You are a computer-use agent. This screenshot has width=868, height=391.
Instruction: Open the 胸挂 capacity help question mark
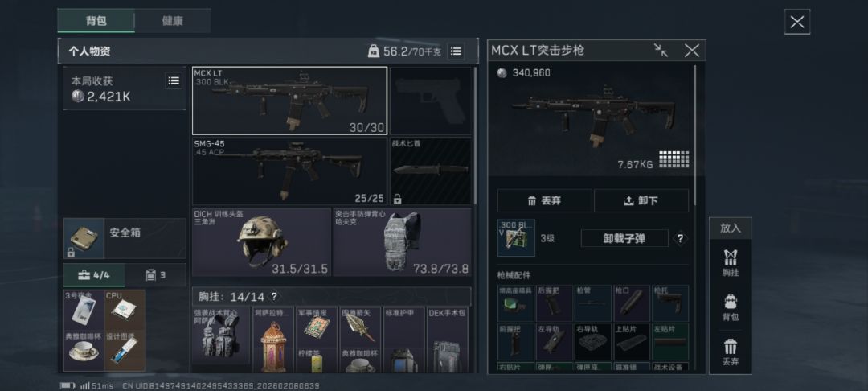(x=273, y=296)
